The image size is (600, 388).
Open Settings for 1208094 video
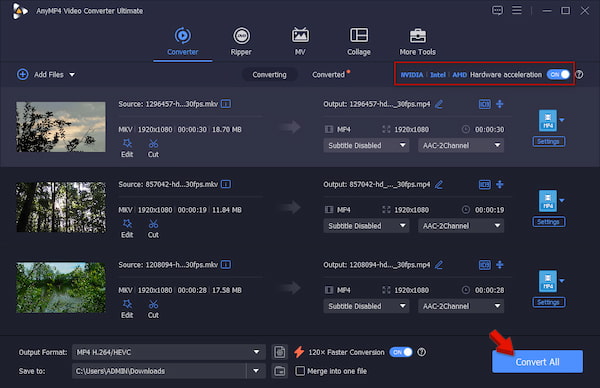coord(548,302)
